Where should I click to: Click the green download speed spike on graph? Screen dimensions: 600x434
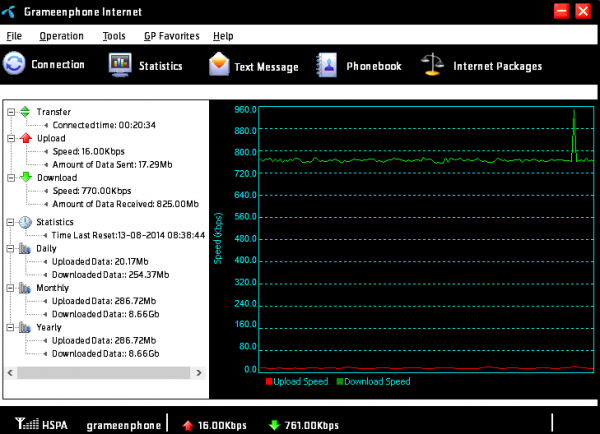coord(574,134)
